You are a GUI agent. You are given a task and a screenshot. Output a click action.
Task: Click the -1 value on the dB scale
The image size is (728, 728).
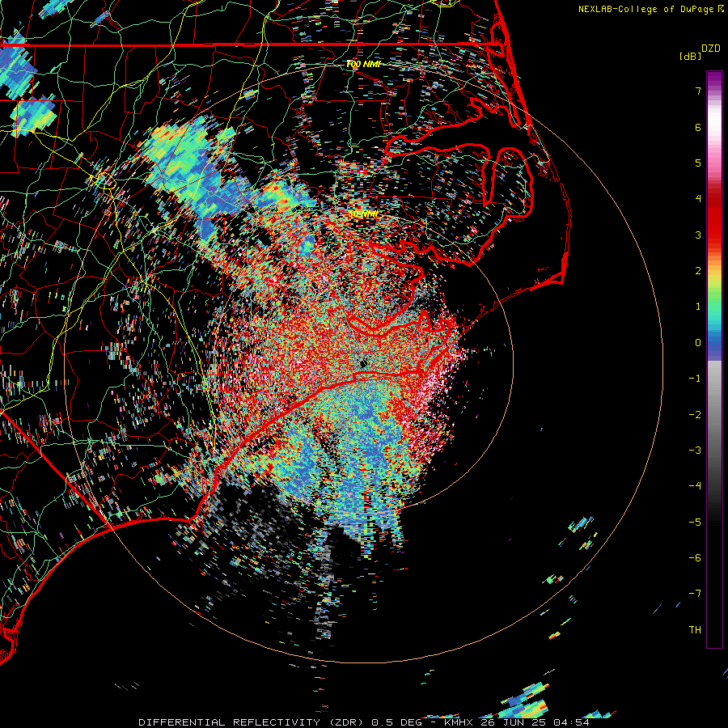coord(695,379)
